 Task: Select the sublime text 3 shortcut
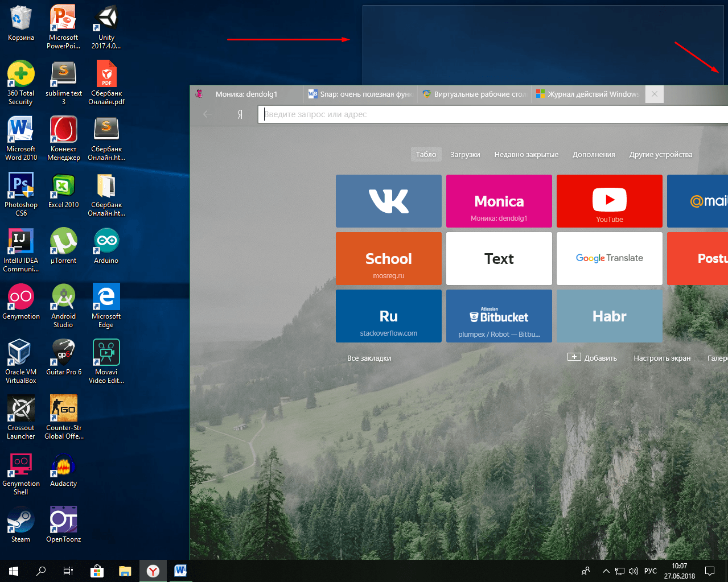pyautogui.click(x=64, y=83)
